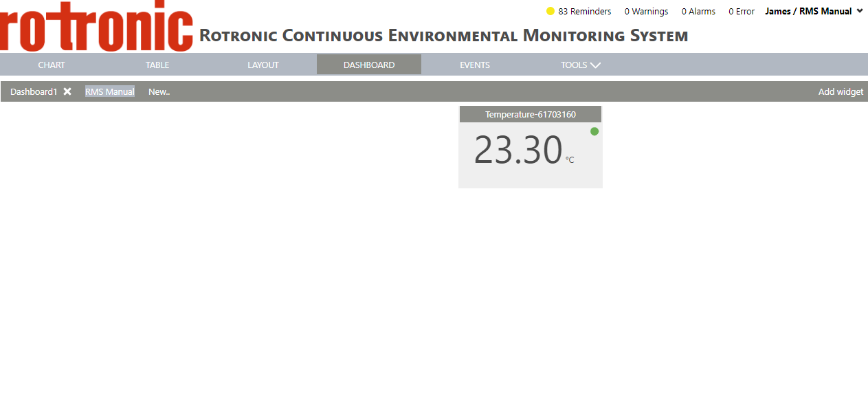Click the °C unit label
This screenshot has width=868, height=400.
click(x=570, y=160)
